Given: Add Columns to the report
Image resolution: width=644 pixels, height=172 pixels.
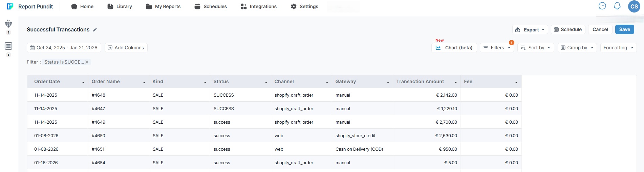Looking at the screenshot, I should click(x=126, y=48).
